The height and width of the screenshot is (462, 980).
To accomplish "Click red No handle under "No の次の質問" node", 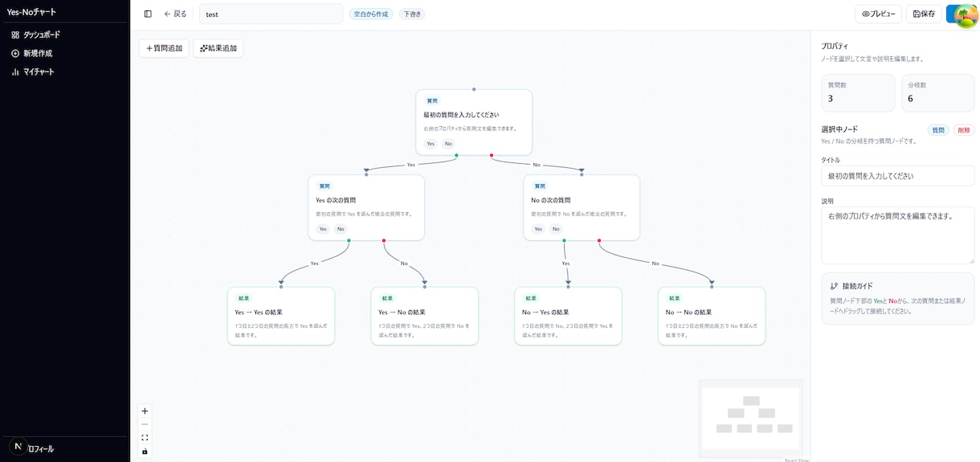I will coord(599,240).
